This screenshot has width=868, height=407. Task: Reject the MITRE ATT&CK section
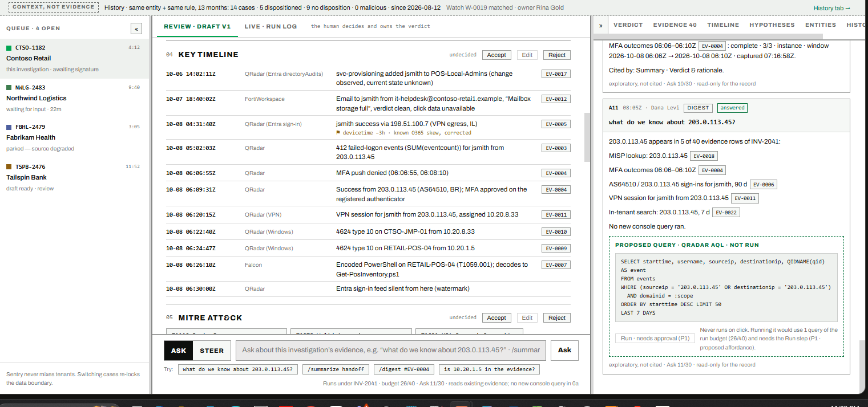556,318
